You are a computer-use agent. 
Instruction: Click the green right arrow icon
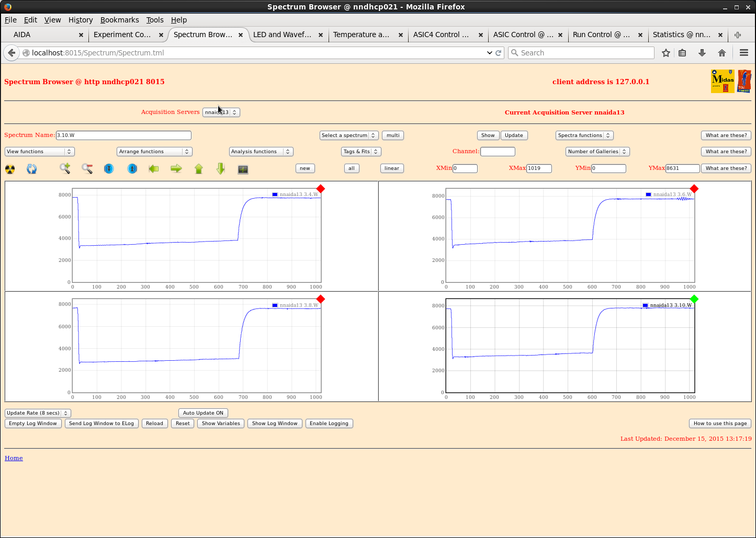click(176, 168)
